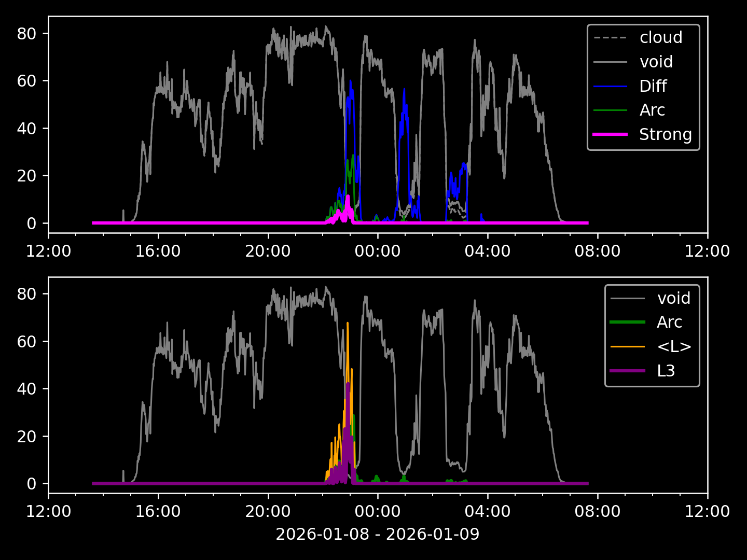Click the Arc label in bottom legend
Screen dimensions: 747x560
(x=669, y=322)
